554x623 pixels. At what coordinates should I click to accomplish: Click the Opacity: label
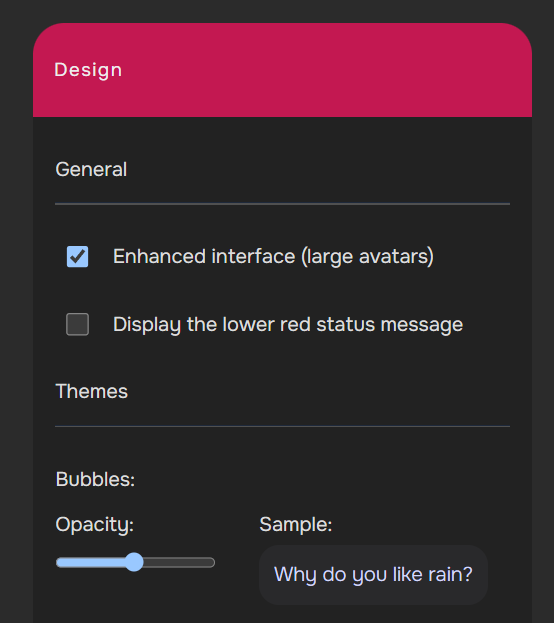95,525
